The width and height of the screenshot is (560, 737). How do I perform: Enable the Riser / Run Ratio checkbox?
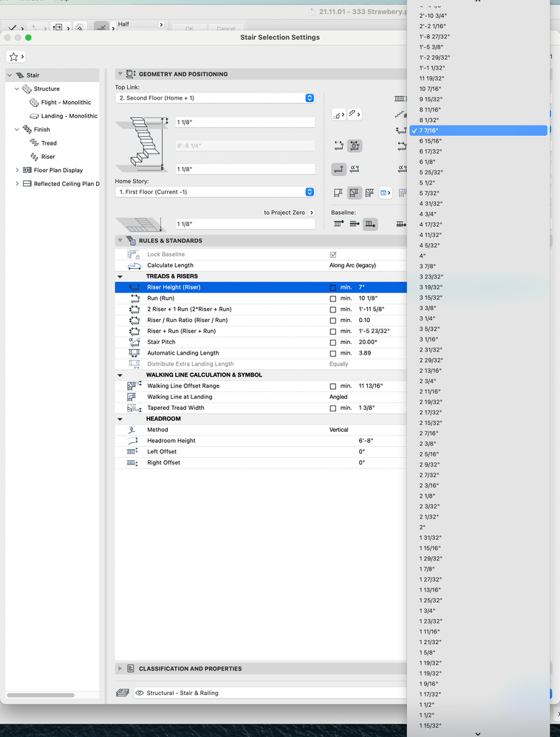tap(333, 320)
